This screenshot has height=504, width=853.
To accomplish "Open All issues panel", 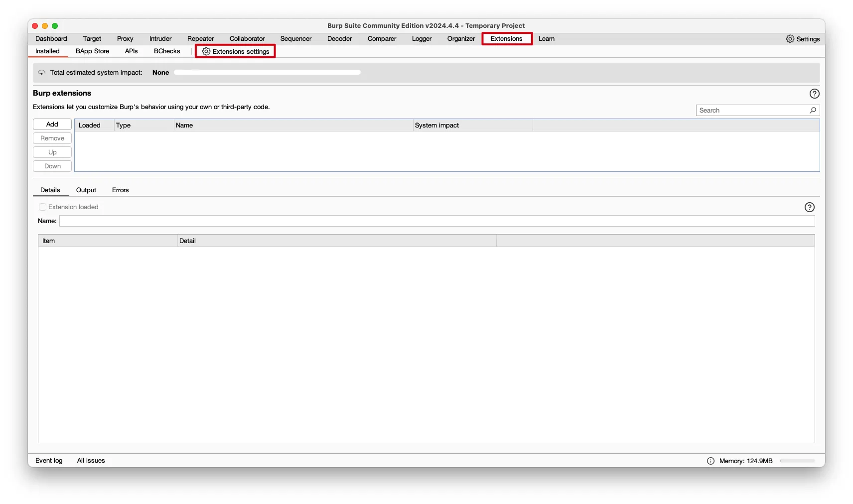I will [91, 461].
